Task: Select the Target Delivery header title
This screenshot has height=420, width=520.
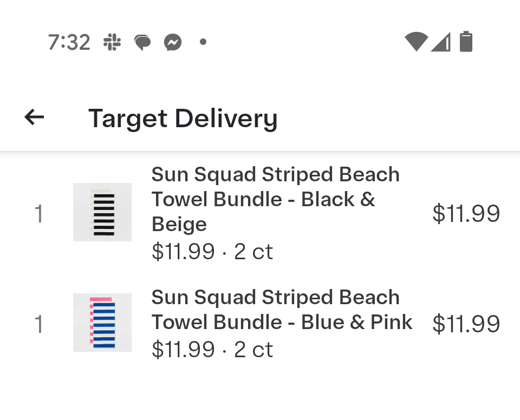Action: click(183, 119)
